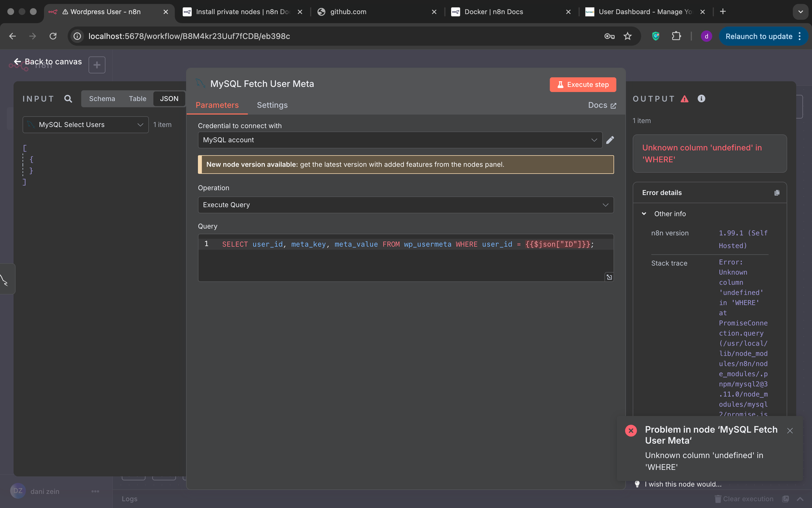Switch input view to Table

[x=138, y=99]
